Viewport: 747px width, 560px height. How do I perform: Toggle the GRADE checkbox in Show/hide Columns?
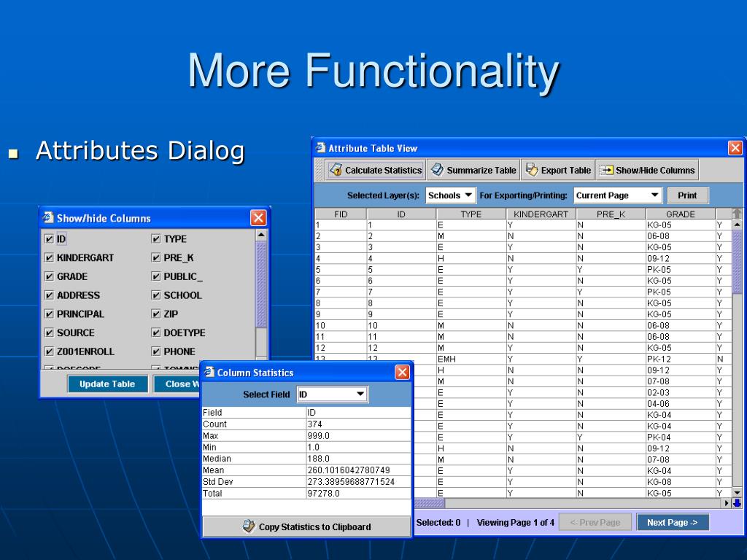(x=49, y=276)
